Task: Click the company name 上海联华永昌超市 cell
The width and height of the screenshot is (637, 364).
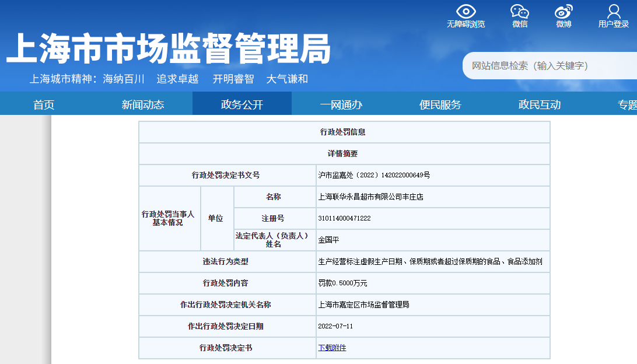Action: (x=370, y=197)
